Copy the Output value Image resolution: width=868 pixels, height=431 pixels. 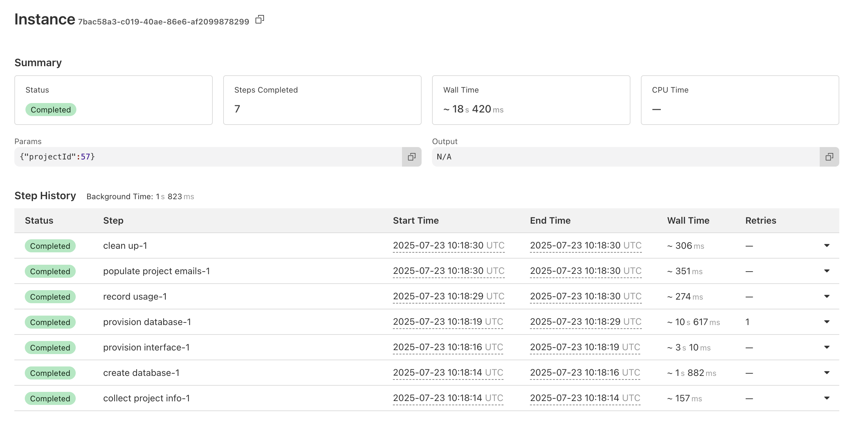[x=829, y=157]
